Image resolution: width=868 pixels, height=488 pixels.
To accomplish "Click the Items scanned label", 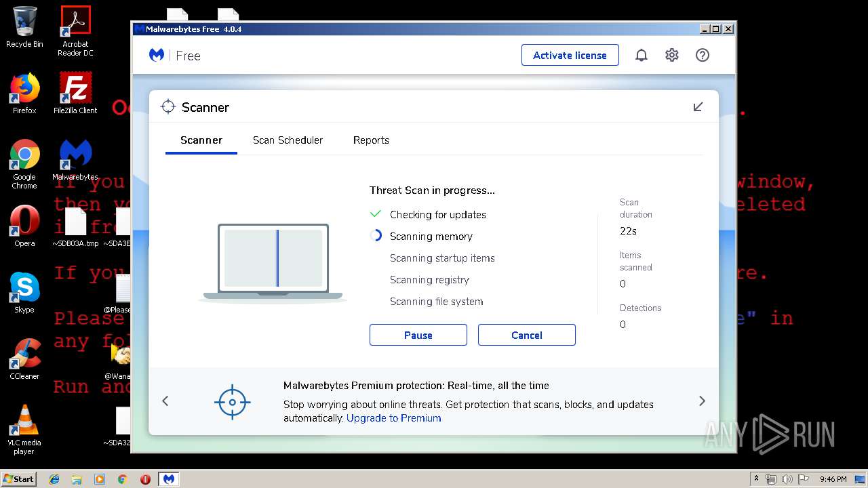I will pyautogui.click(x=636, y=262).
